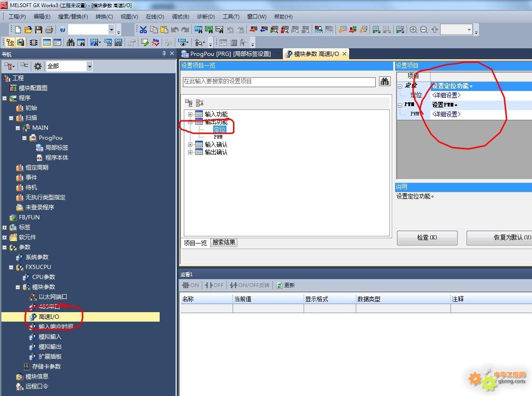Image resolution: width=532 pixels, height=396 pixels.
Task: Open the 工具(T) menu
Action: coord(231,17)
